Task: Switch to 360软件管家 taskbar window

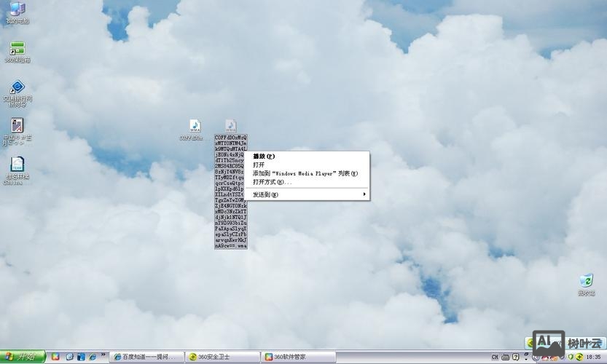Action: 294,357
